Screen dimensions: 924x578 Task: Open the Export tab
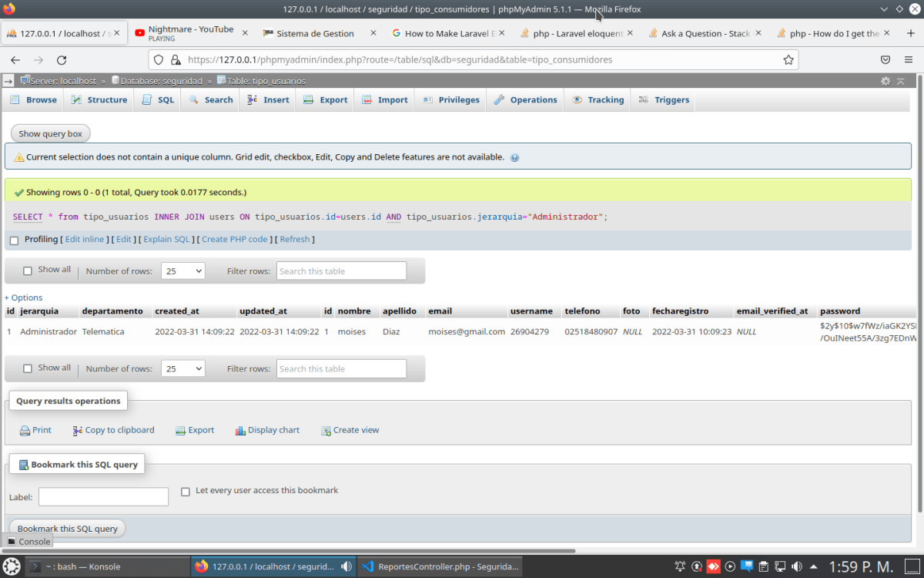point(325,99)
